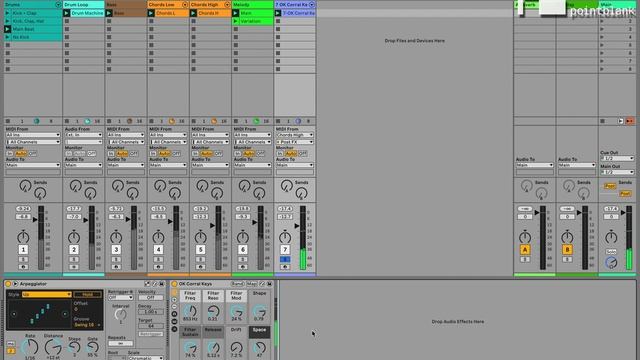The width and height of the screenshot is (640, 360).
Task: Enable Hold in Arpeggiator
Action: coord(88,294)
